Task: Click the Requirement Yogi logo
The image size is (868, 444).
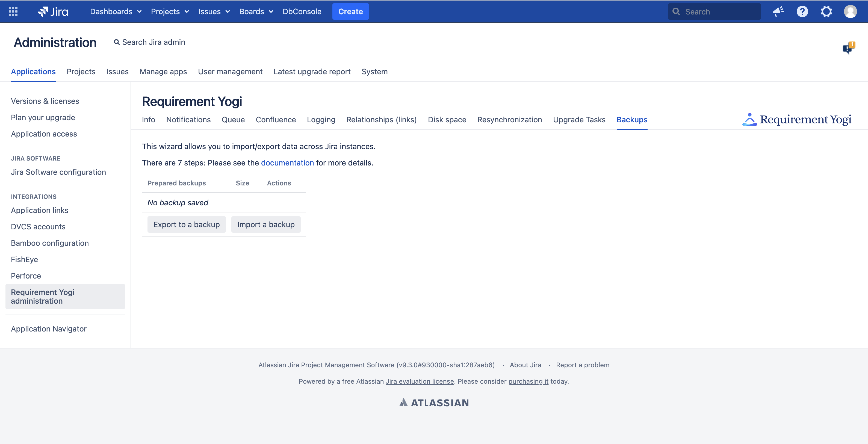Action: click(797, 120)
